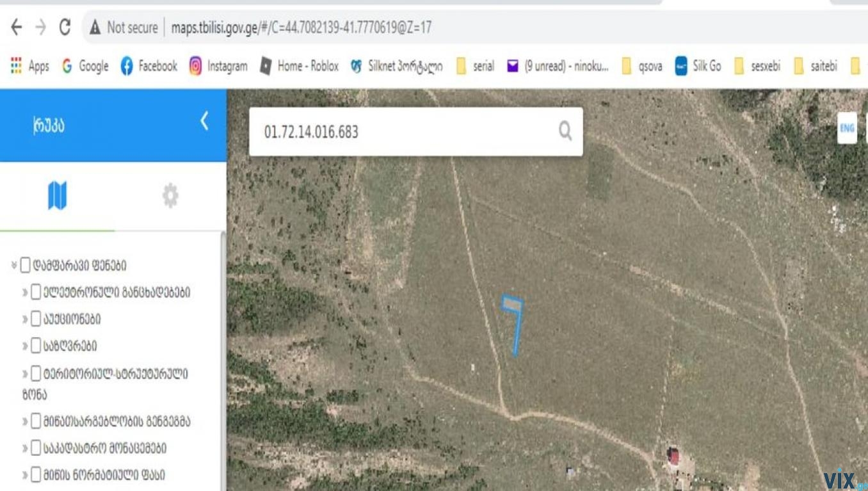Viewport: 868px width, 491px height.
Task: Toggle the საზღვრები layer checkbox
Action: coord(36,346)
